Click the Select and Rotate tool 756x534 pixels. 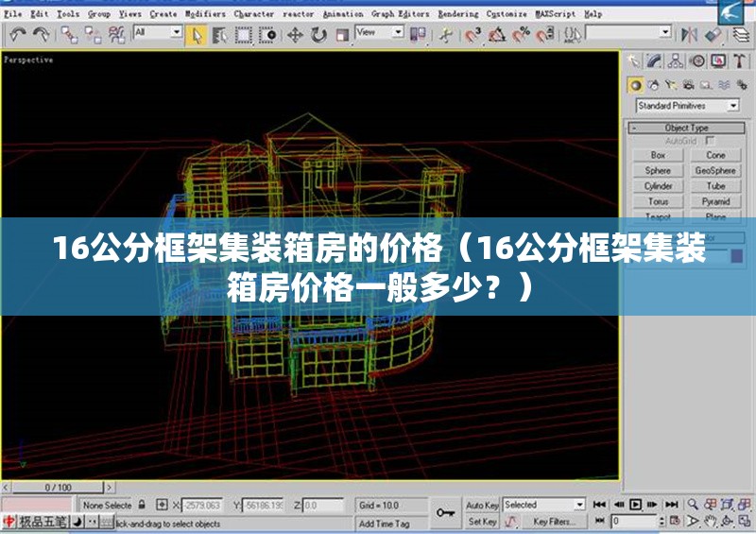coord(318,35)
